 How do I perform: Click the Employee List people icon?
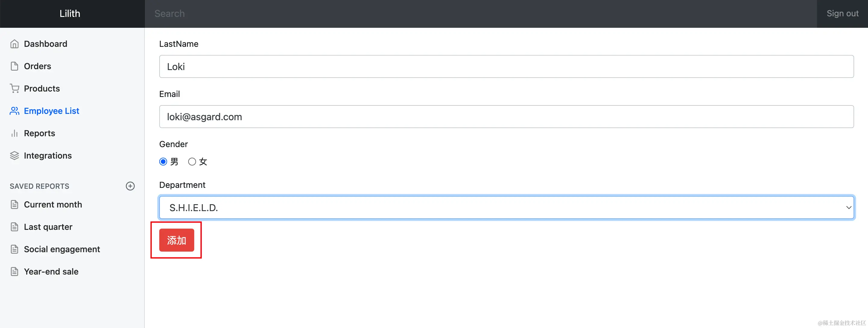point(14,111)
